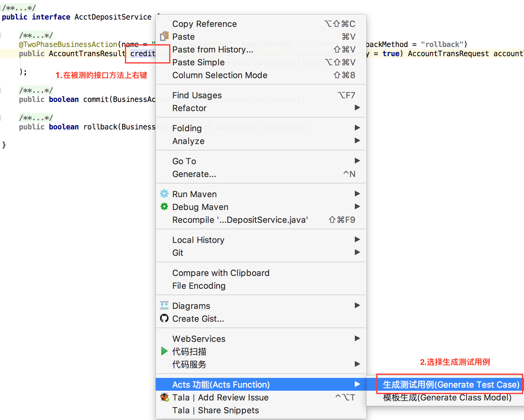Viewport: 524px width, 420px height.
Task: Toggle Column Selection Mode
Action: pos(220,75)
